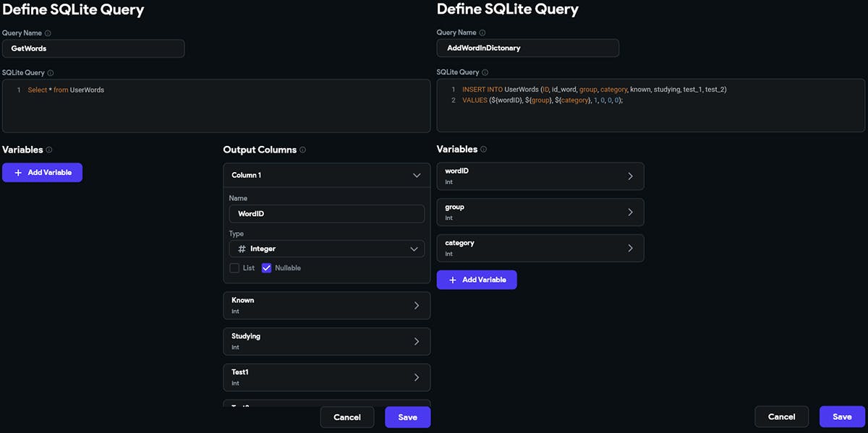Click info icon next to Output Columns
This screenshot has height=433, width=868.
point(302,150)
